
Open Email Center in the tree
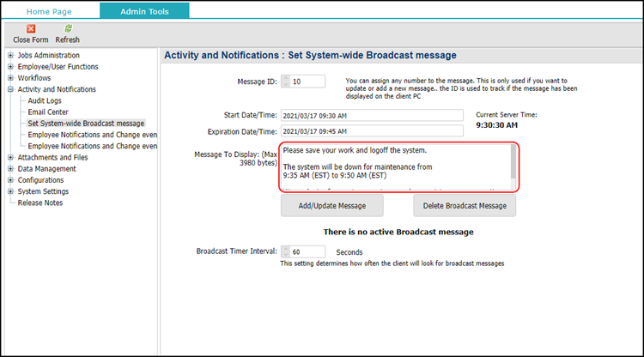(48, 112)
